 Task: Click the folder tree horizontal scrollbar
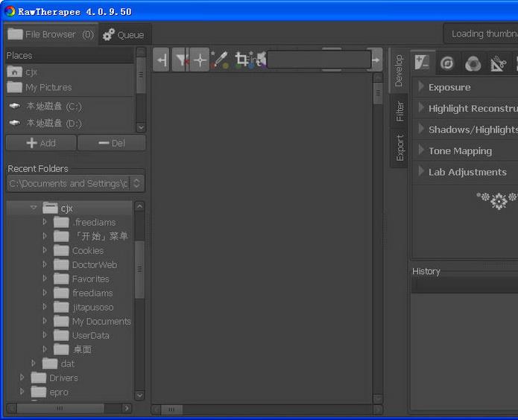point(60,408)
